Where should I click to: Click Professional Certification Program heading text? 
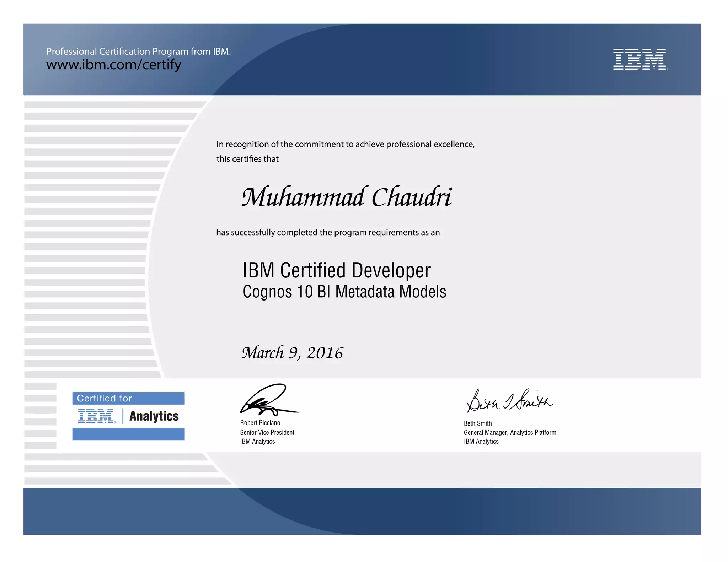139,52
